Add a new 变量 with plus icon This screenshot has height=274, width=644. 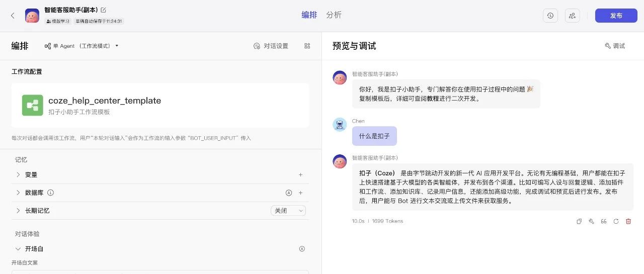pyautogui.click(x=301, y=175)
